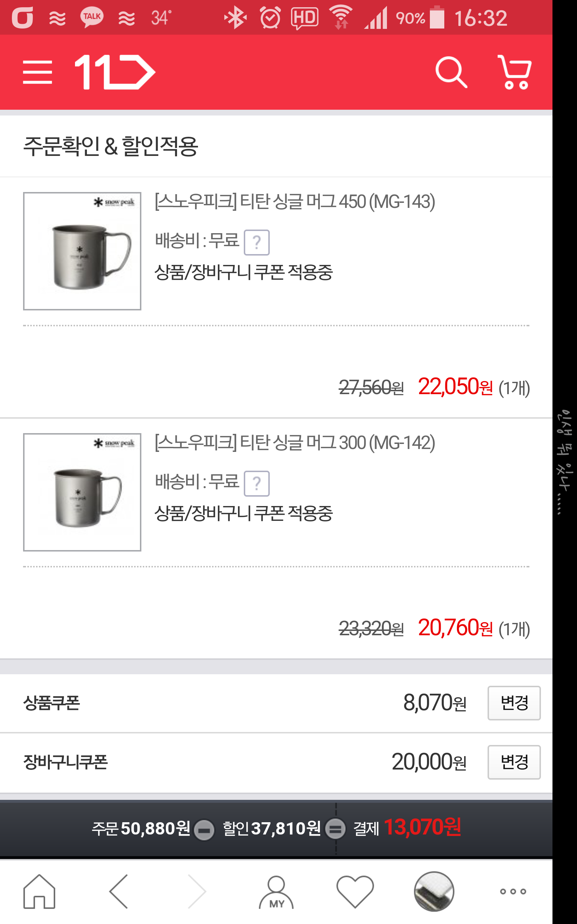
Task: Expand the 13,070원 payment summary bar
Action: (276, 829)
